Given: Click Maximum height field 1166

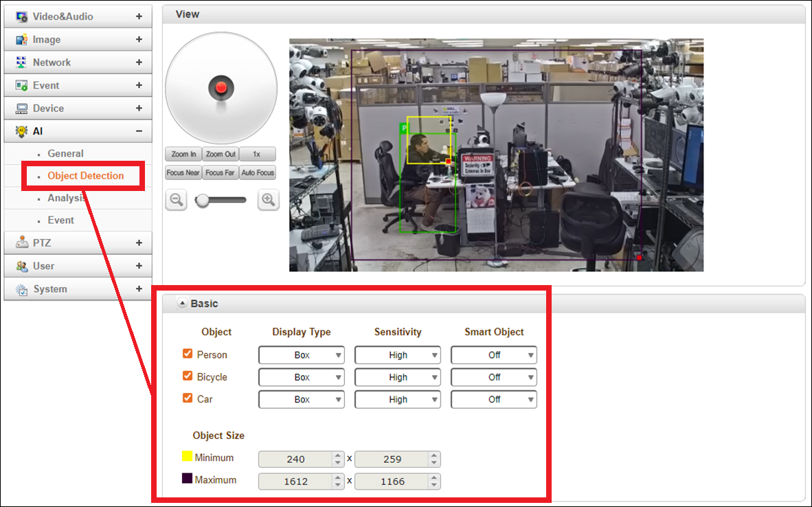Looking at the screenshot, I should point(392,482).
